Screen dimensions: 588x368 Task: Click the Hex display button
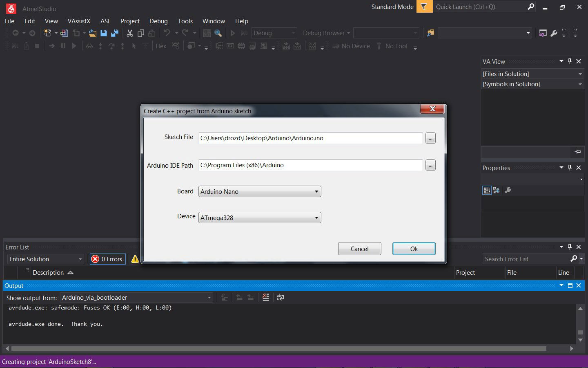(x=161, y=46)
